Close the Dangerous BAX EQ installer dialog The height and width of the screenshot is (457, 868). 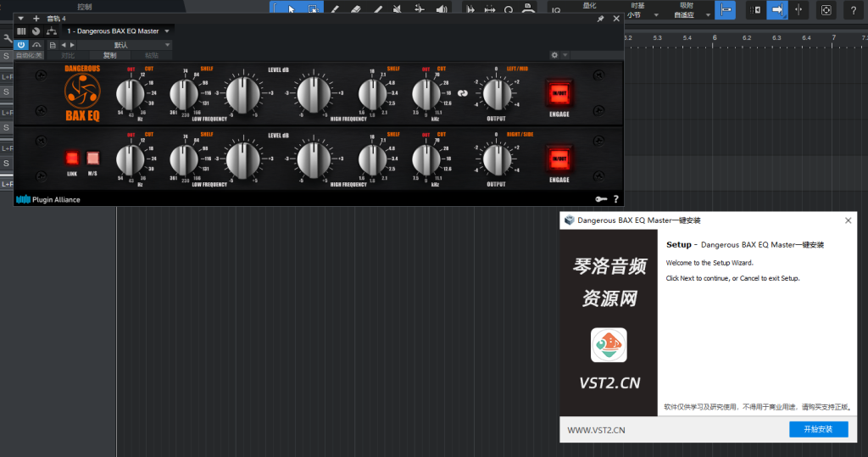848,220
